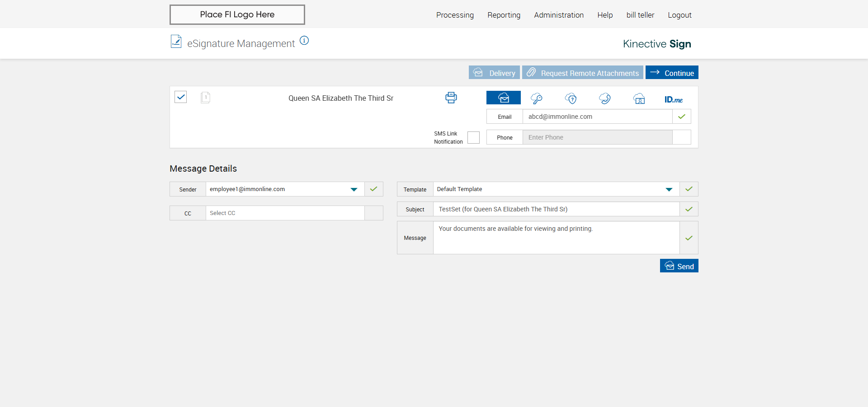Uncheck the Queen SA Elizabeth signer checkbox
The image size is (868, 407).
181,97
